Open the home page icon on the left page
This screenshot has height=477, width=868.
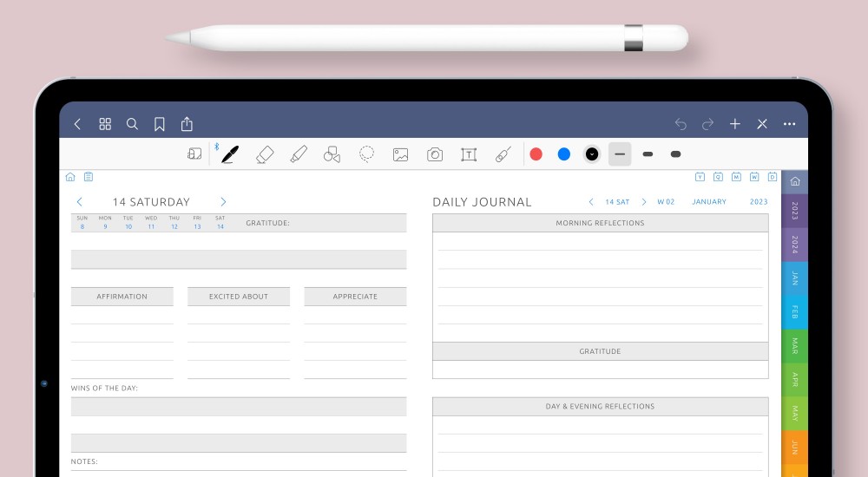click(x=70, y=177)
